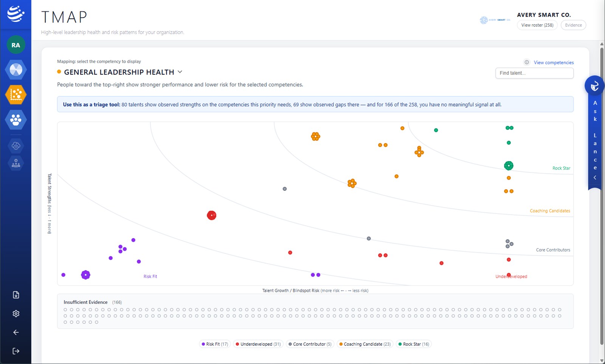Click the Core Contributors zone label
605x364 pixels.
[553, 250]
